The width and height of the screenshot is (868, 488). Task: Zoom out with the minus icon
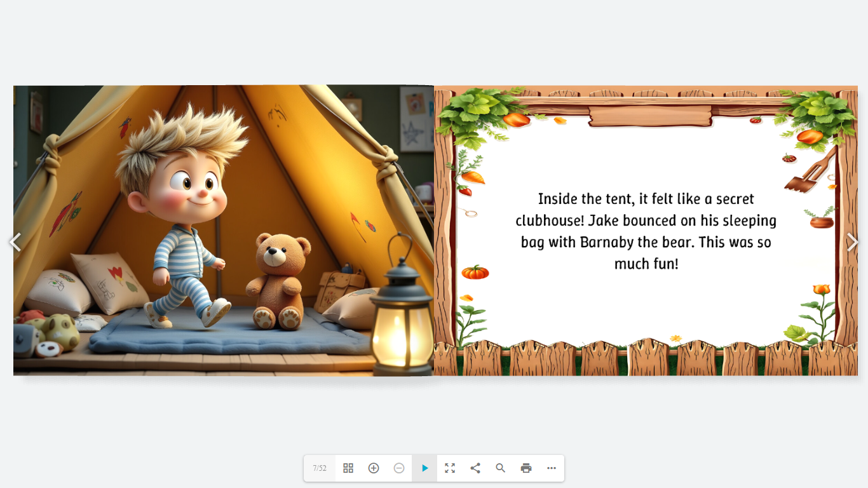(x=399, y=468)
